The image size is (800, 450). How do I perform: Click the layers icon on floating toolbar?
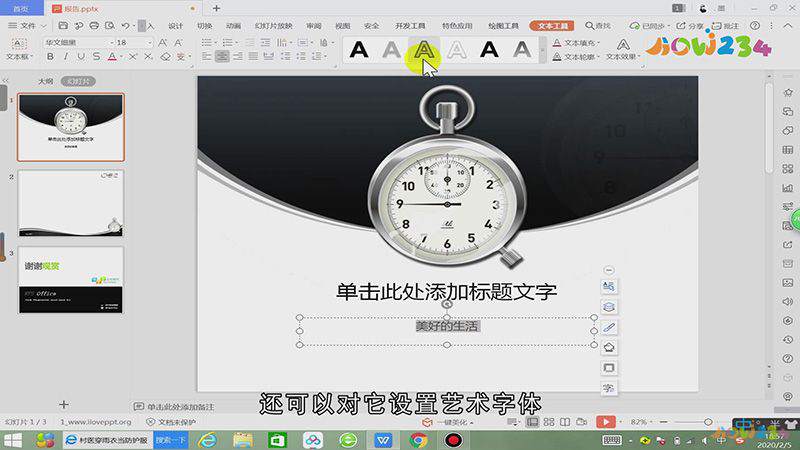(609, 307)
